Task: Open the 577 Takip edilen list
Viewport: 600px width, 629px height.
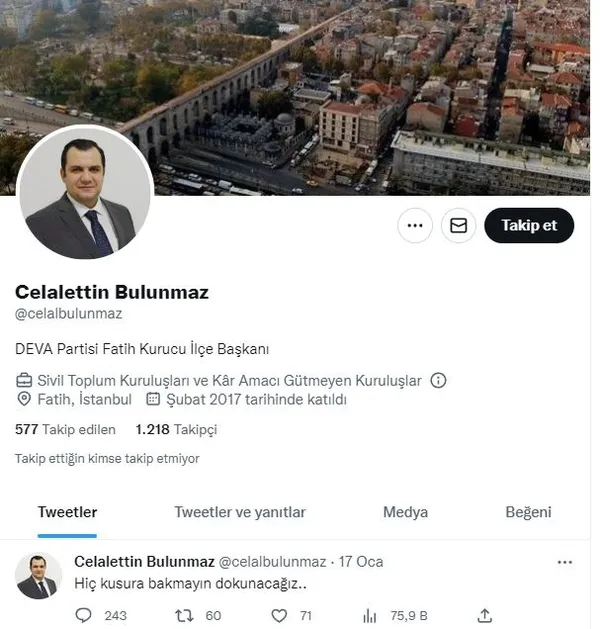Action: click(66, 429)
